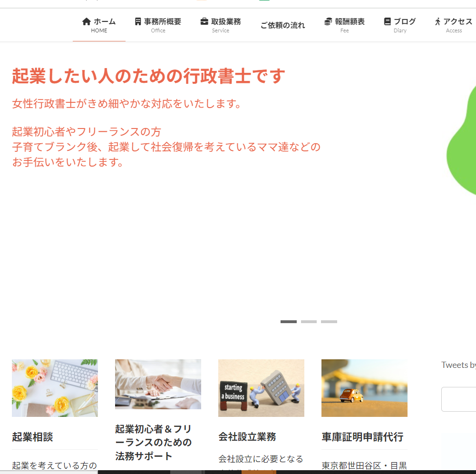
Task: Open the 起業相談 heading link
Action: (32, 437)
